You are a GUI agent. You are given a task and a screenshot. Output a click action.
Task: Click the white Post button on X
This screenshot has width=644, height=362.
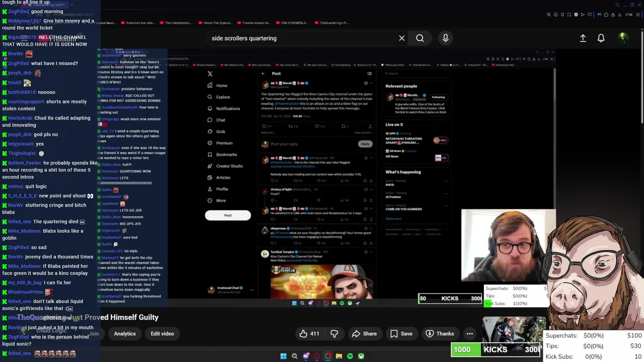[228, 215]
